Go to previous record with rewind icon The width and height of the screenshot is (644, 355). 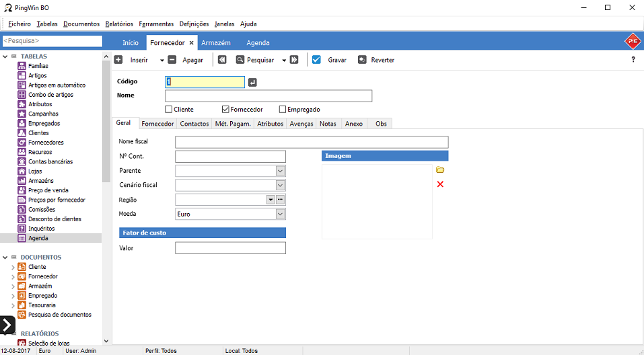[x=222, y=60]
